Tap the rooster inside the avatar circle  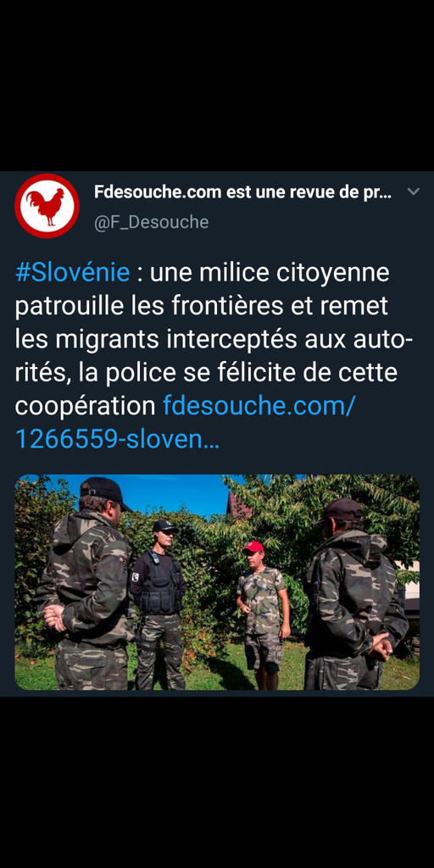(x=46, y=207)
